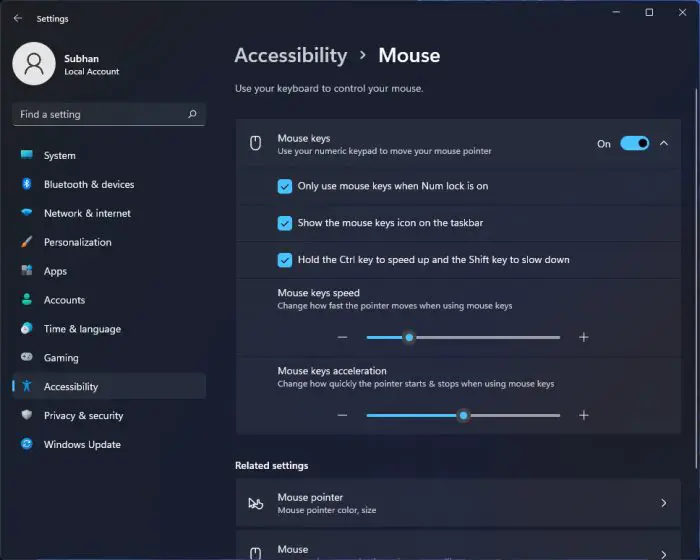Click the Time & language globe icon
700x560 pixels.
coord(27,328)
